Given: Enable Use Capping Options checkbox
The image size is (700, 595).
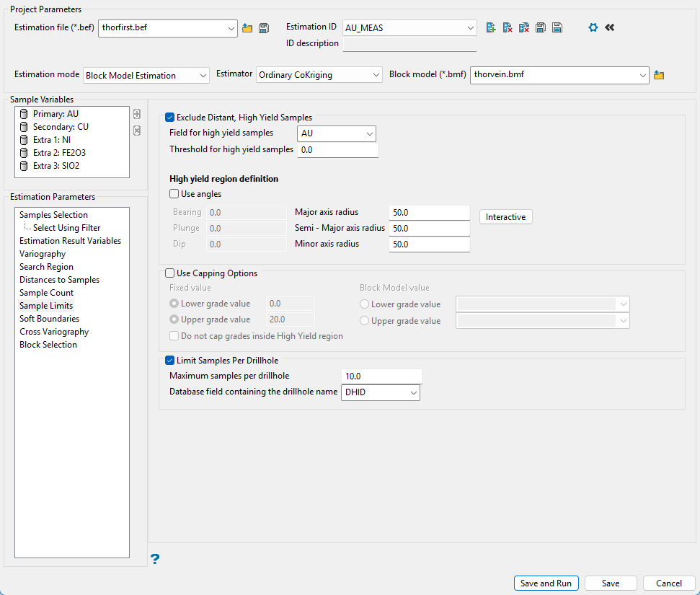Looking at the screenshot, I should [x=170, y=273].
